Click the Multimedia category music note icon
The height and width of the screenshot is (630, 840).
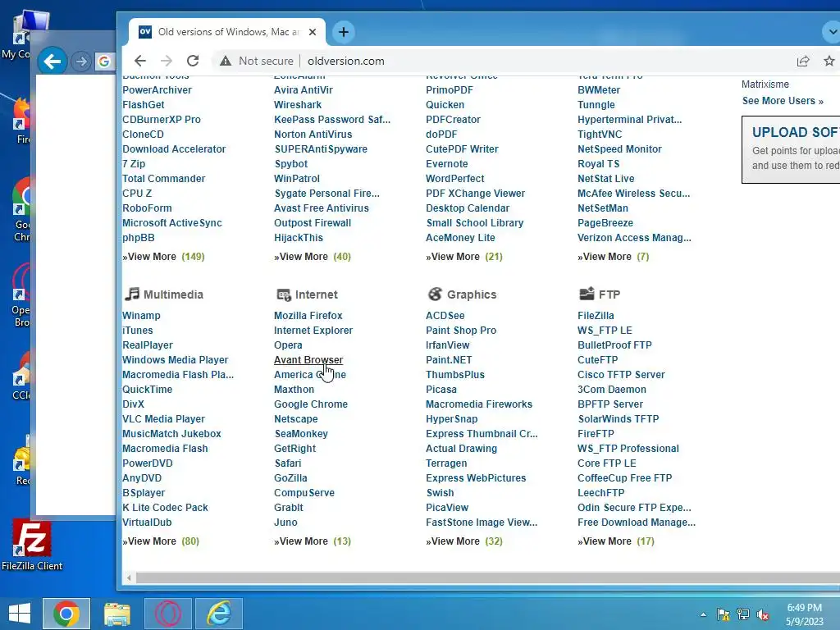(132, 294)
